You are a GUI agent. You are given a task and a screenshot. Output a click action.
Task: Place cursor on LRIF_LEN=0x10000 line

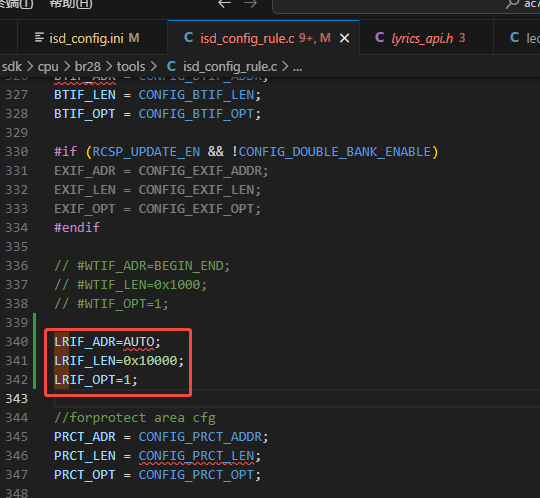point(119,361)
